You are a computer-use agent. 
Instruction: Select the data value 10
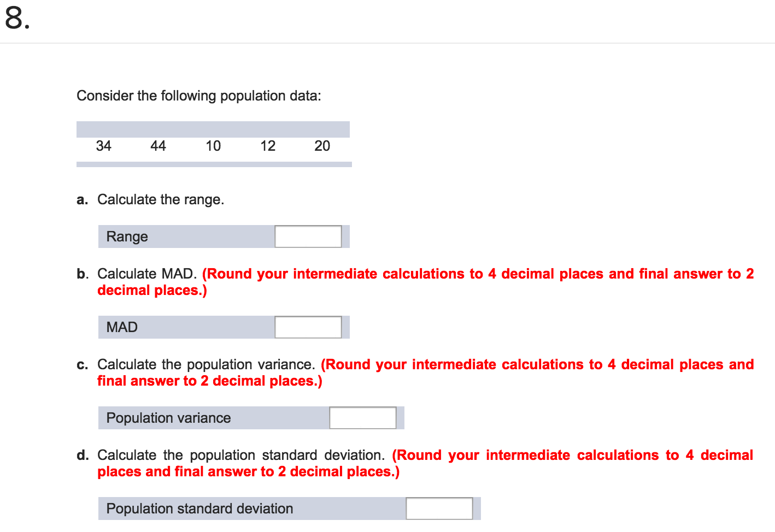(213, 146)
